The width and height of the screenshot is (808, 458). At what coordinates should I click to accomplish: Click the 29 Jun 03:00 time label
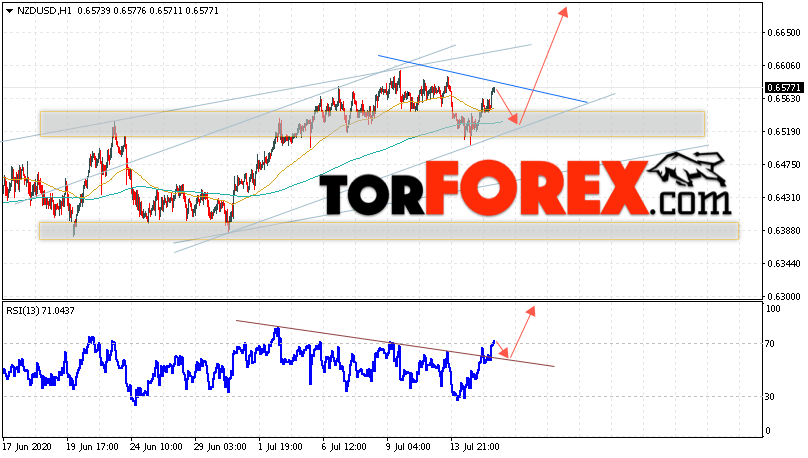[220, 447]
